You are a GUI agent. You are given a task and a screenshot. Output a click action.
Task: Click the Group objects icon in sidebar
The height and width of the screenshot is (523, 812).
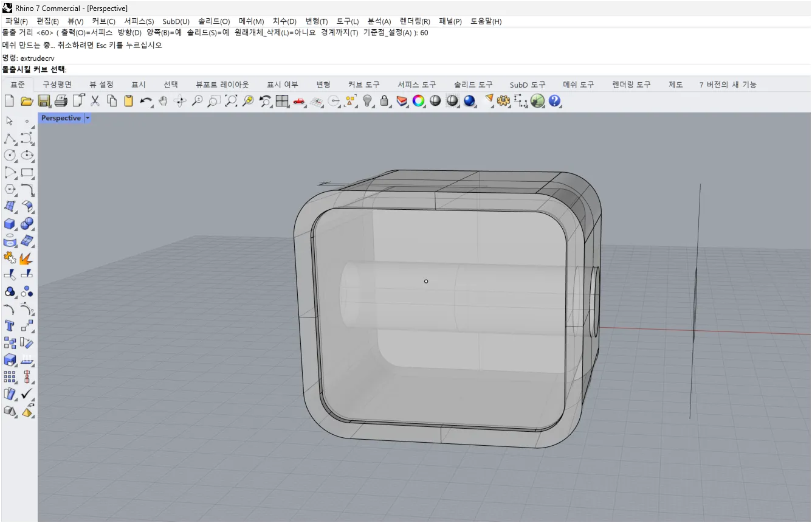point(10,292)
